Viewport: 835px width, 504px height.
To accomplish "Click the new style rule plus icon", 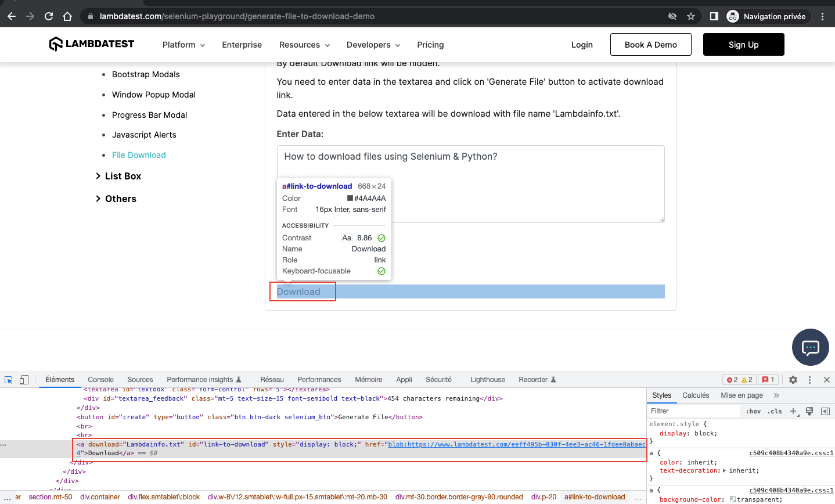I will (794, 411).
